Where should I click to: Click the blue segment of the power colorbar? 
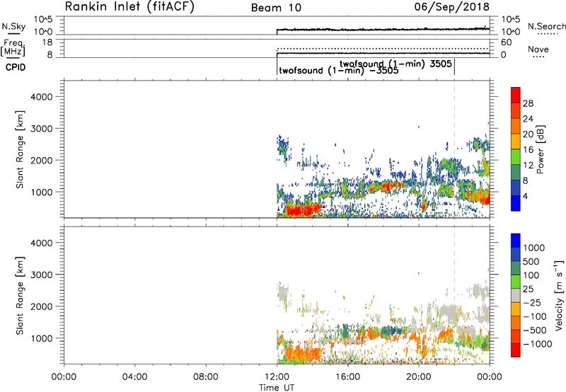(x=516, y=203)
